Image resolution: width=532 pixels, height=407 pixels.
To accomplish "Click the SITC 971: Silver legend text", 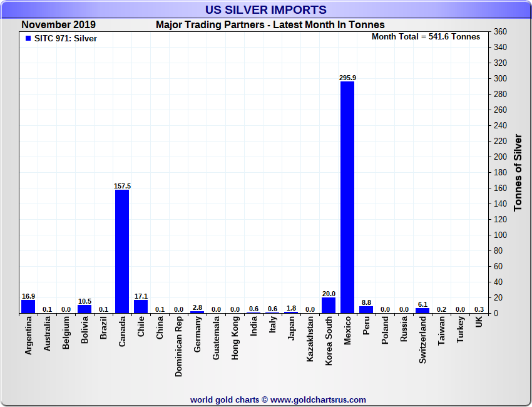I will (66, 39).
